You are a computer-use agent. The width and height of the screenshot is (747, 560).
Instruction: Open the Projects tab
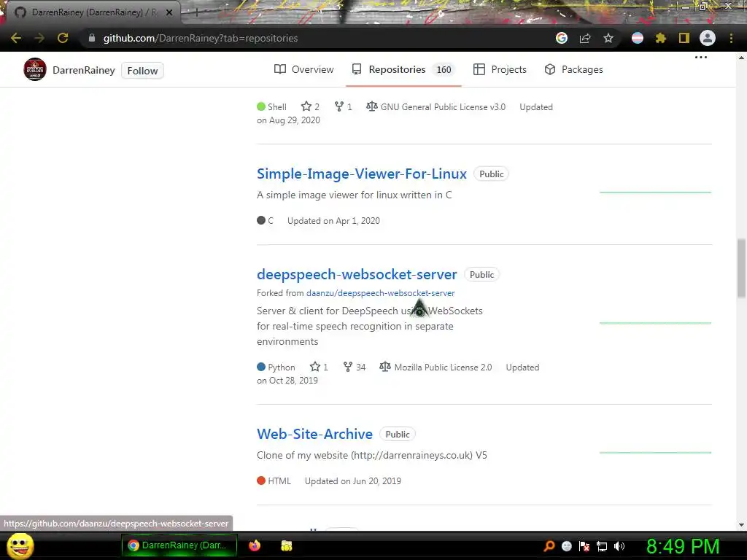tap(500, 69)
